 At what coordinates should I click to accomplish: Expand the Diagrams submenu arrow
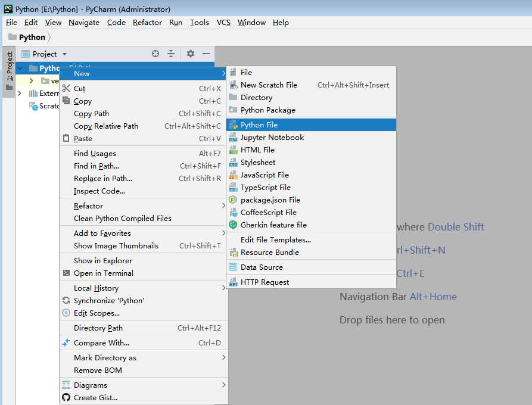tap(223, 385)
